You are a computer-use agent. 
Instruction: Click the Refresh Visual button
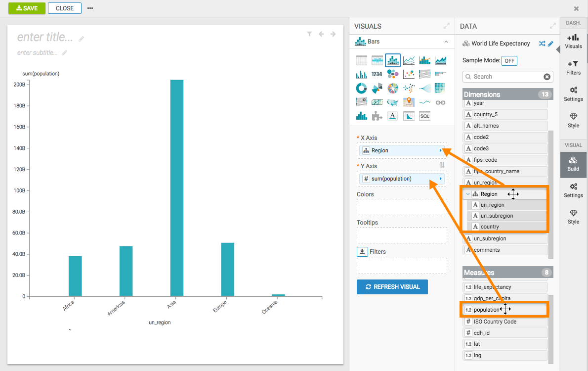[x=392, y=287]
